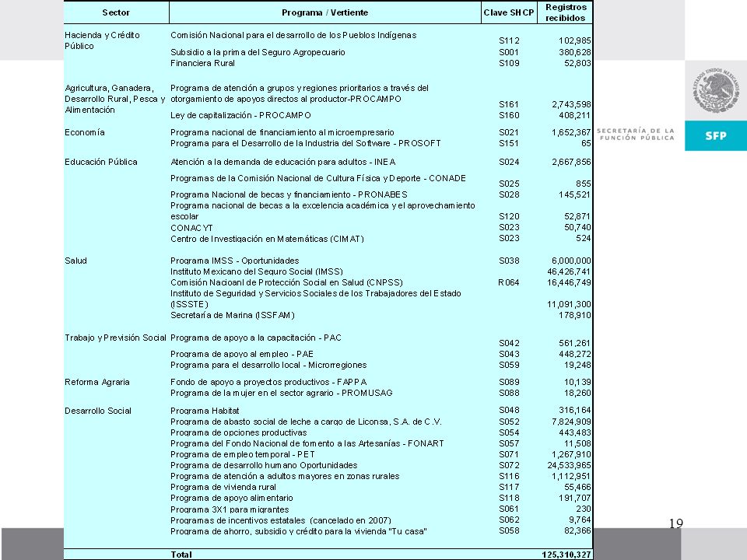This screenshot has height=560, width=747.
Task: Click the 'CONACYT' row
Action: click(191, 228)
